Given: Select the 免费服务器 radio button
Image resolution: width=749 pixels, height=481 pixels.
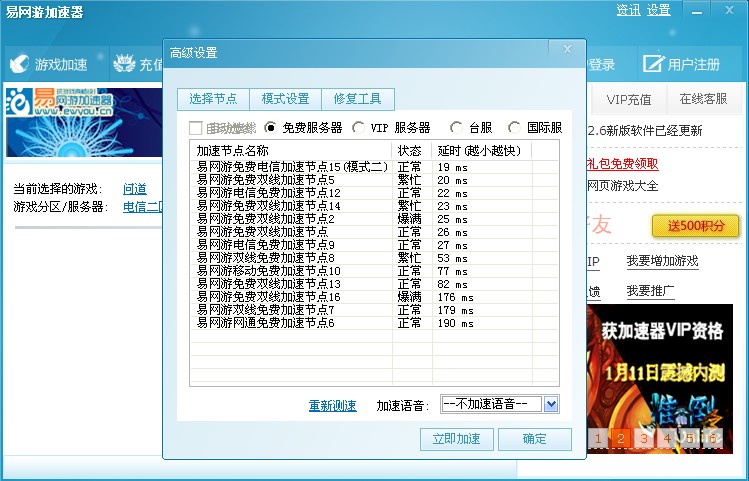Looking at the screenshot, I should point(271,128).
